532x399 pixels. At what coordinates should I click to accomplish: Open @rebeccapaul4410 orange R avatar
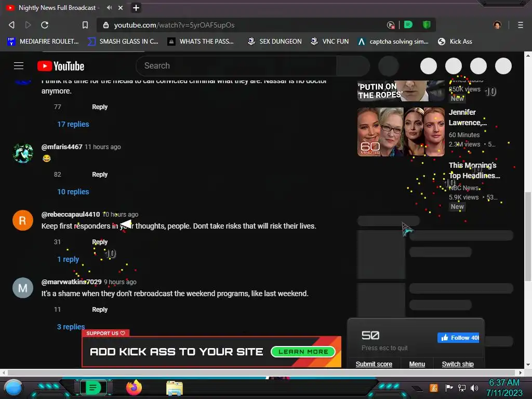pos(23,220)
